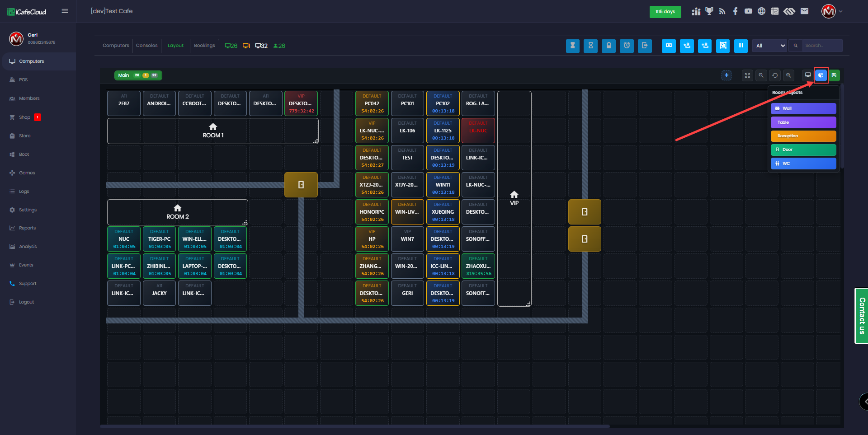Open Reports in the sidebar
The height and width of the screenshot is (435, 868).
pyautogui.click(x=27, y=228)
